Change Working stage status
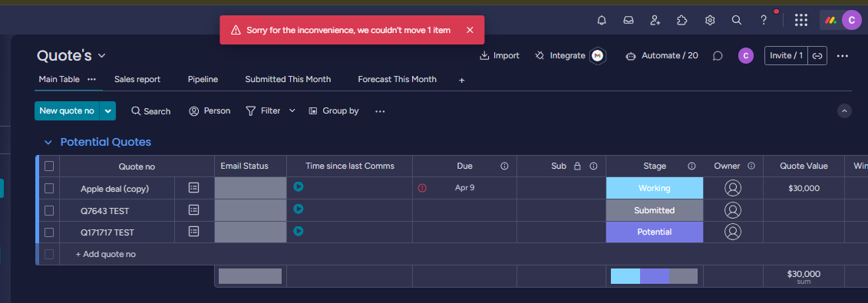The width and height of the screenshot is (868, 303). pos(655,188)
